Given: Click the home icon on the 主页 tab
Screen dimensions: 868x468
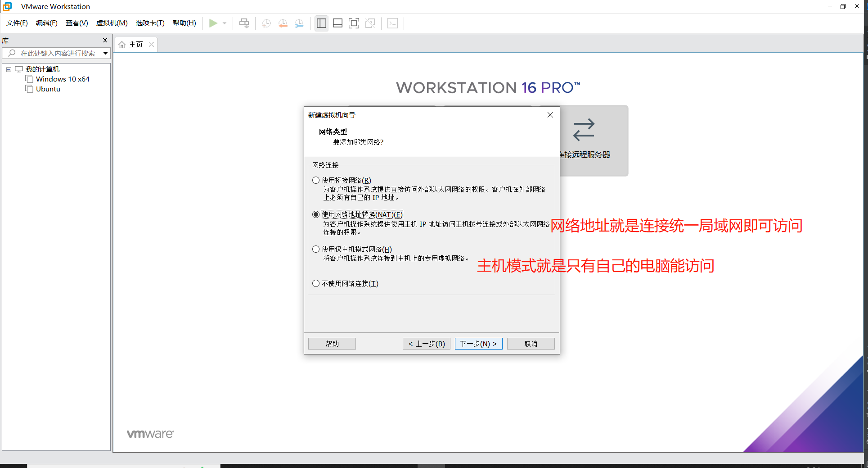Looking at the screenshot, I should (x=122, y=45).
